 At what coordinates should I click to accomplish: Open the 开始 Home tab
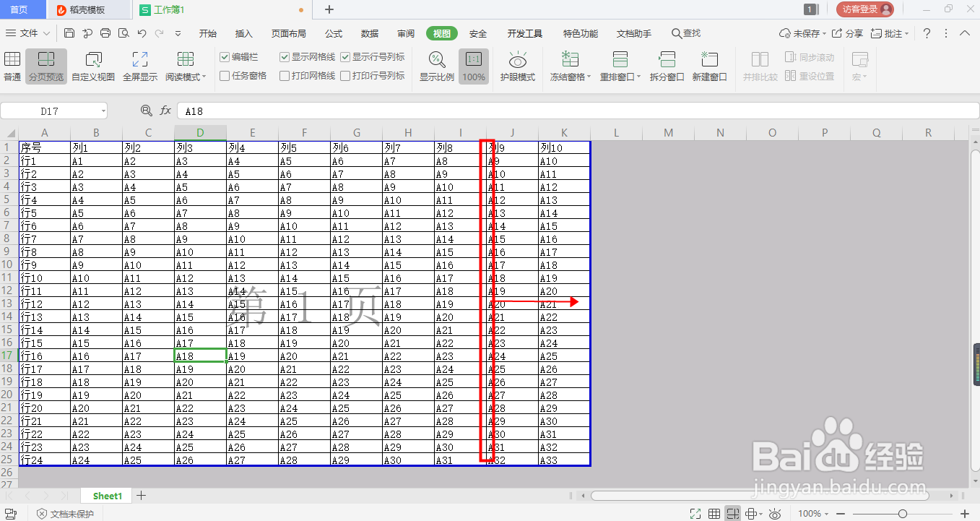click(x=208, y=34)
